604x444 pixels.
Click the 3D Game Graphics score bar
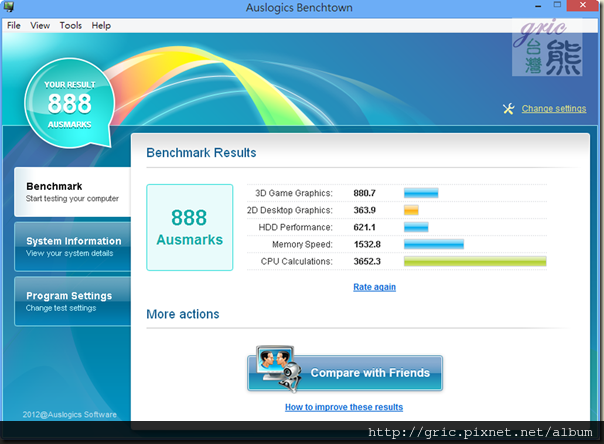click(x=421, y=193)
